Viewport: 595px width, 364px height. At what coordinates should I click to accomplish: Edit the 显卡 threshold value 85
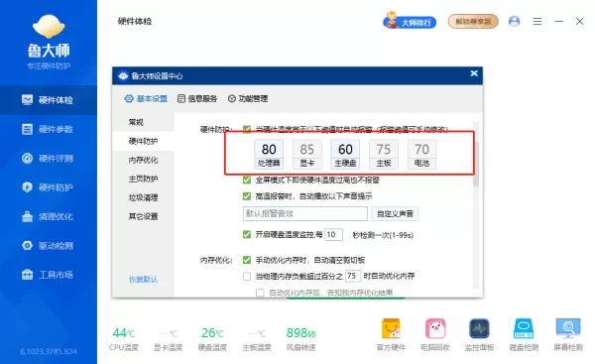point(307,150)
